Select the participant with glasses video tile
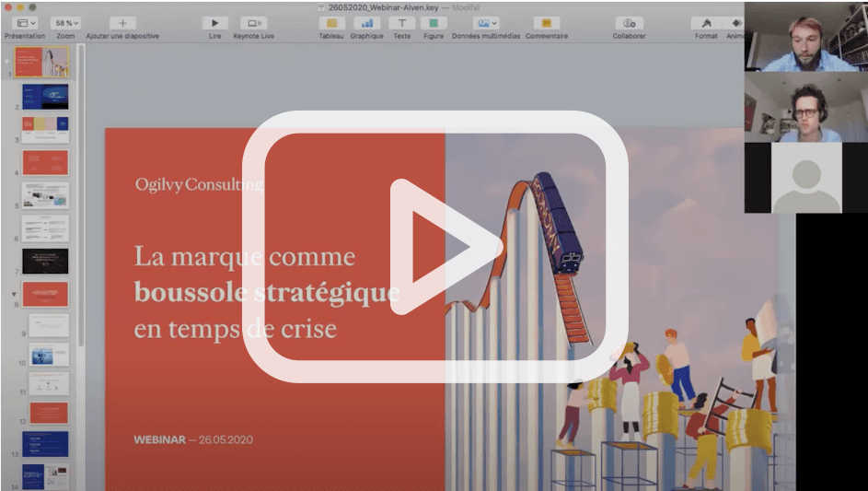Screen dimensions: 868x491 (x=806, y=107)
